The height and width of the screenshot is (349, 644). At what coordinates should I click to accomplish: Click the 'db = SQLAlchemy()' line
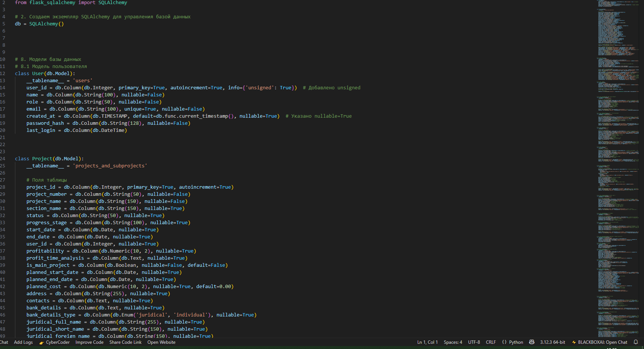coord(39,24)
